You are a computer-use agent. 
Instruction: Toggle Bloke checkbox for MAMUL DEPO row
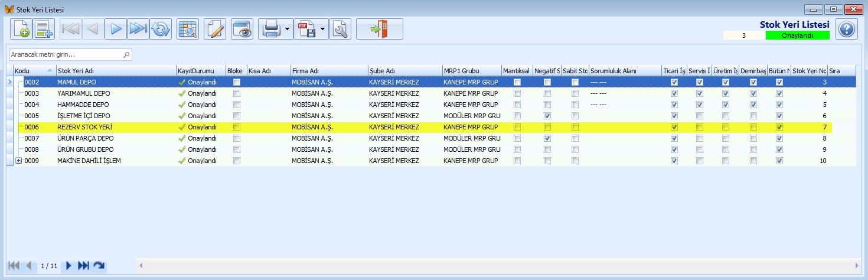(x=237, y=82)
